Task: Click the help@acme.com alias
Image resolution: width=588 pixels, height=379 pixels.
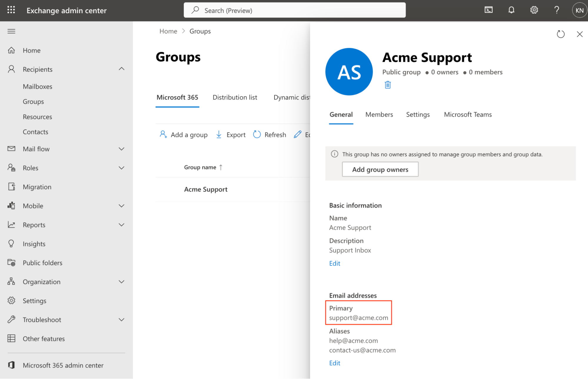Action: coord(353,340)
